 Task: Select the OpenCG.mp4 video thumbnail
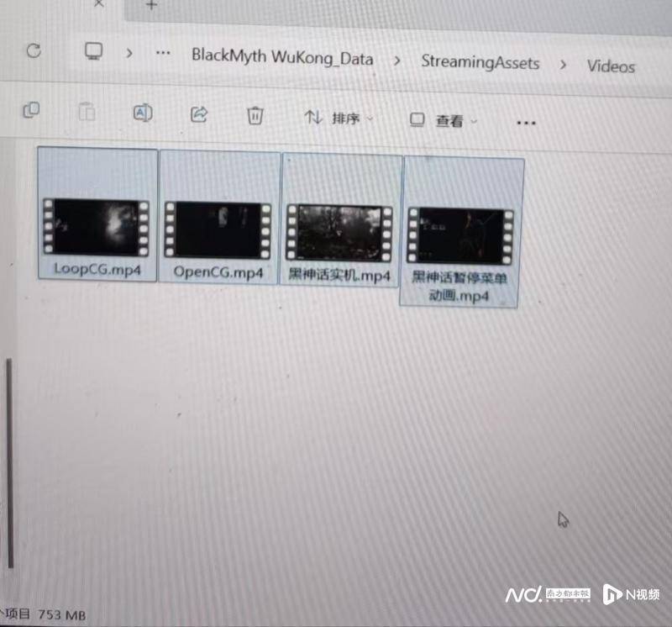click(218, 230)
